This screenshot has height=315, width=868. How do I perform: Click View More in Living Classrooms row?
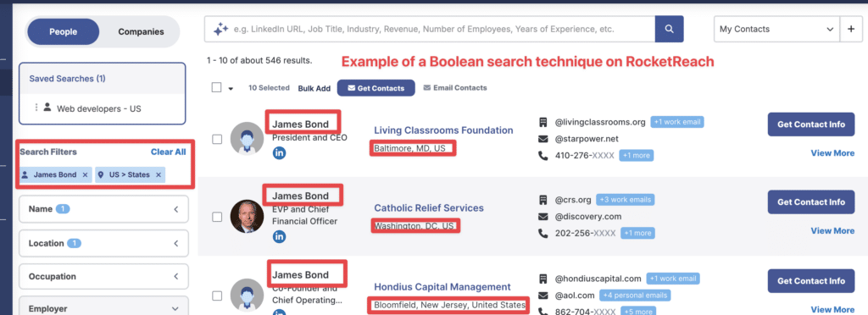(x=832, y=153)
